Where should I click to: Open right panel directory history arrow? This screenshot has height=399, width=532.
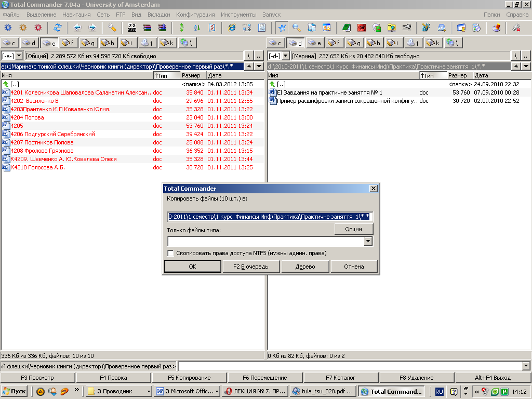tap(526, 66)
